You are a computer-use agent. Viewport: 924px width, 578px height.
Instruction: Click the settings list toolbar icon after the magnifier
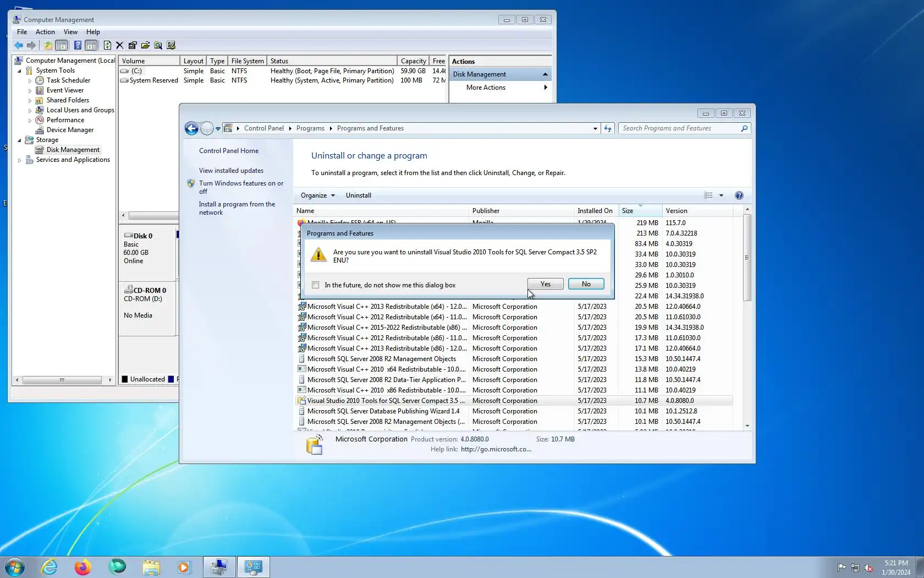(x=171, y=45)
